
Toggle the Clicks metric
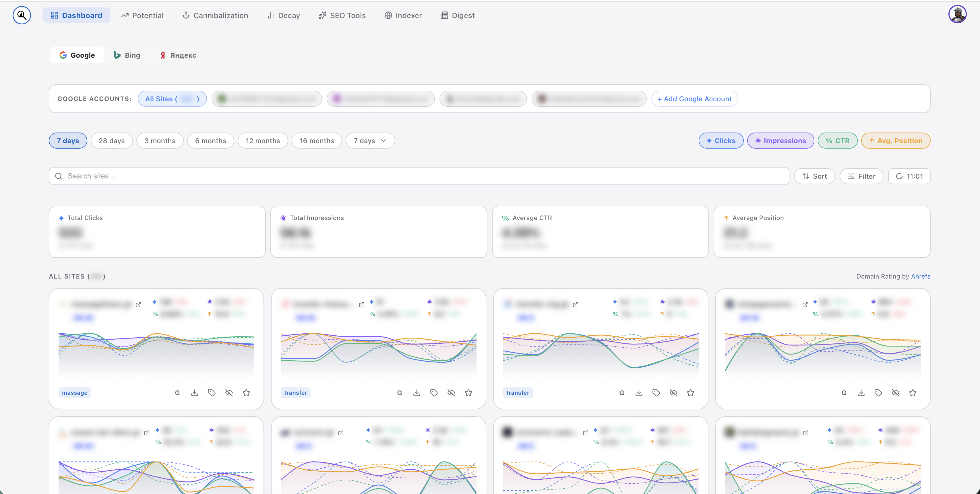[721, 141]
